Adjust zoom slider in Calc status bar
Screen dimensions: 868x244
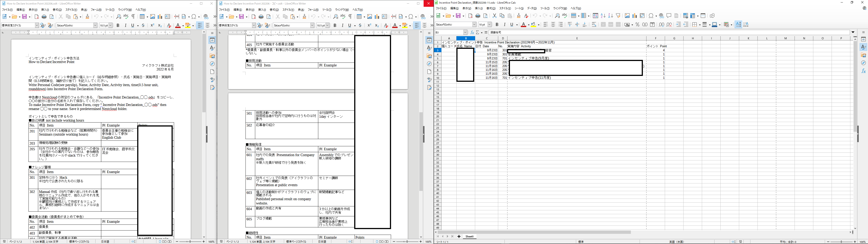pos(841,242)
